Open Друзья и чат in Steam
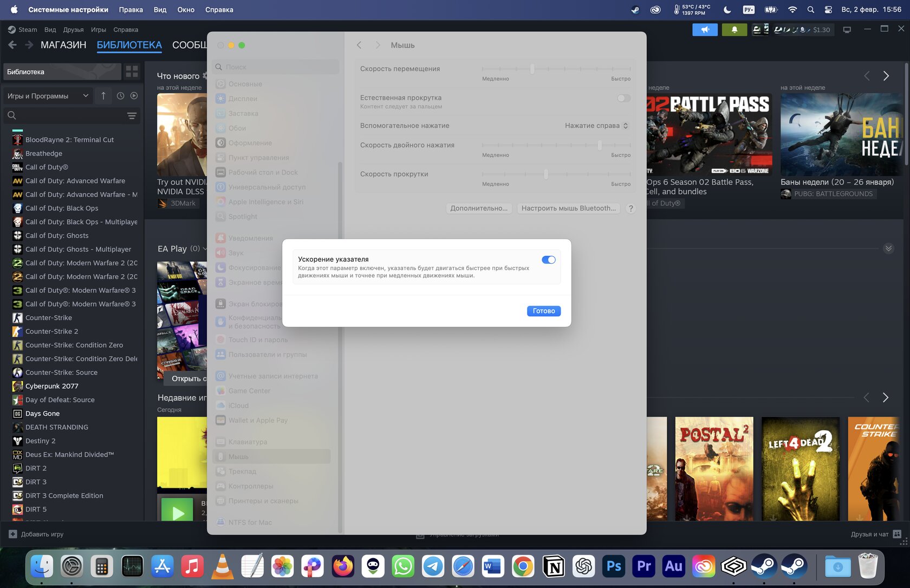910x588 pixels. [x=876, y=534]
